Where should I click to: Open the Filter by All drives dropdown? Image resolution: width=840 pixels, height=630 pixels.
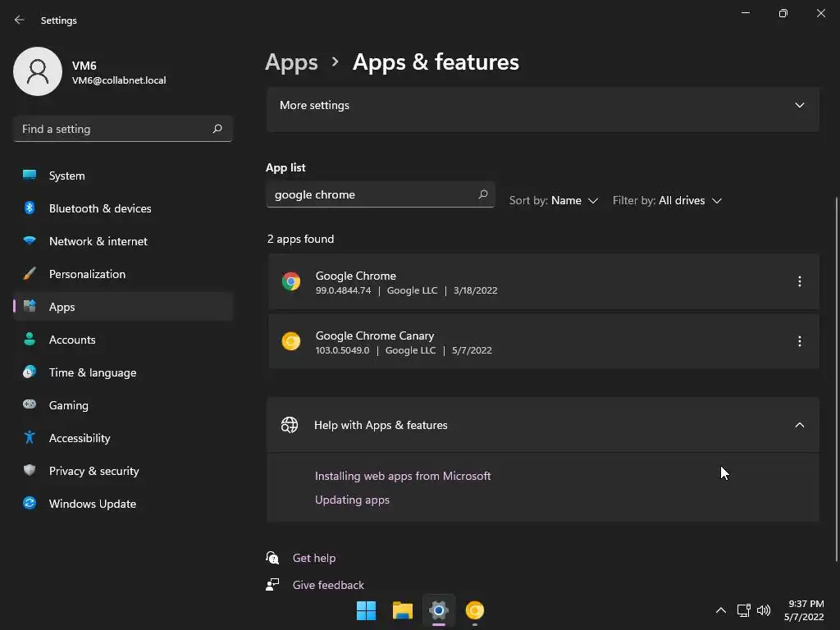667,200
